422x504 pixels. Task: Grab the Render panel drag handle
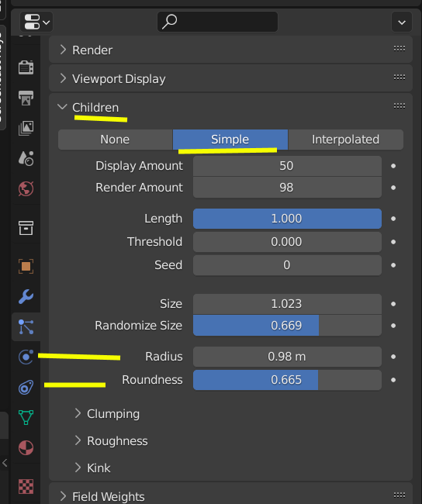(x=400, y=49)
